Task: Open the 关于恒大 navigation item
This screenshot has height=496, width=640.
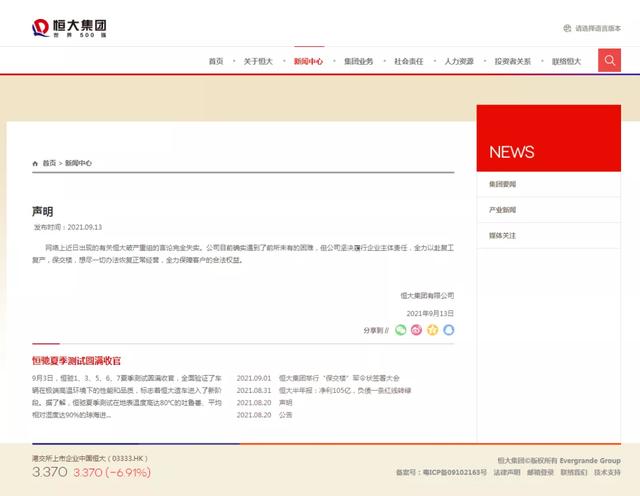Action: (x=258, y=61)
